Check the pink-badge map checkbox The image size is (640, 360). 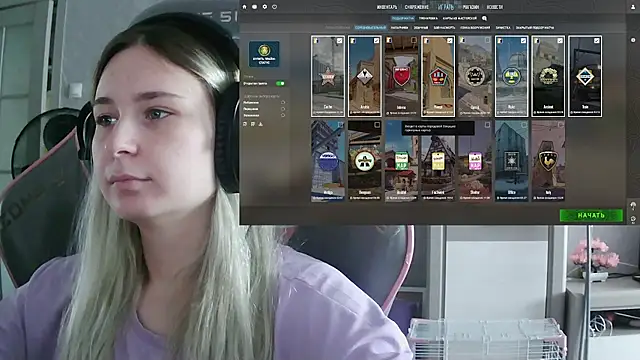487,125
